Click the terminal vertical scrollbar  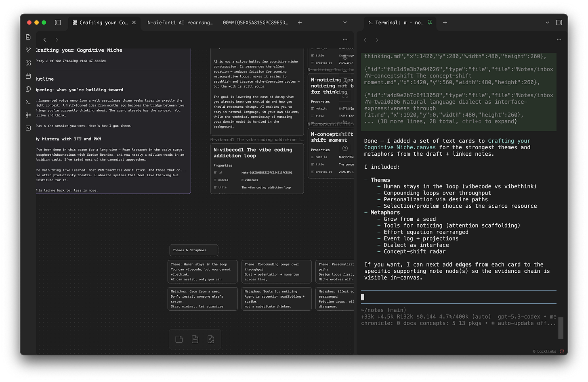pyautogui.click(x=561, y=328)
